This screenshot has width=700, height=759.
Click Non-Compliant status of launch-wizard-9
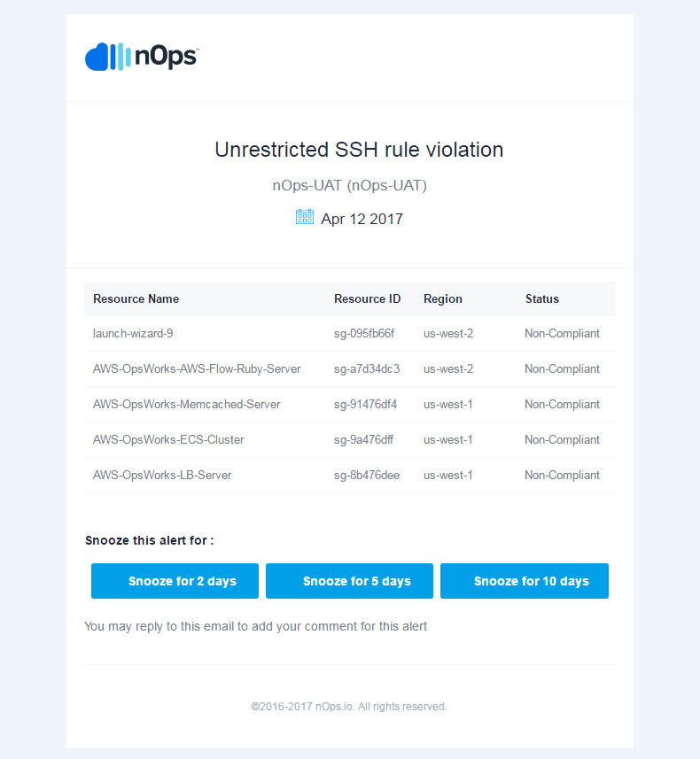tap(562, 334)
